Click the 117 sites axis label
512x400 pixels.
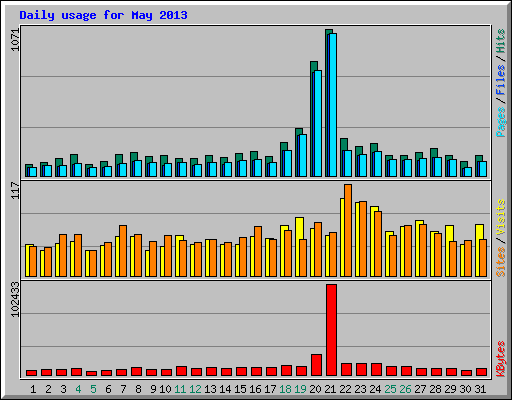pyautogui.click(x=15, y=190)
